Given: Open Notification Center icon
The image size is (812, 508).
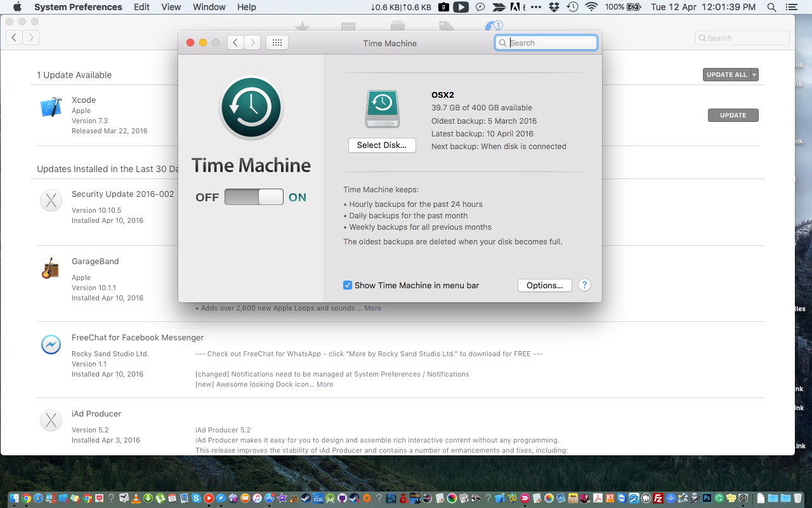Looking at the screenshot, I should [792, 7].
